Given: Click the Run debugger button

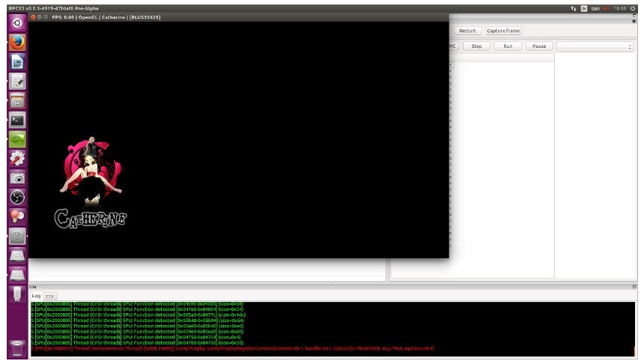Looking at the screenshot, I should click(x=508, y=46).
